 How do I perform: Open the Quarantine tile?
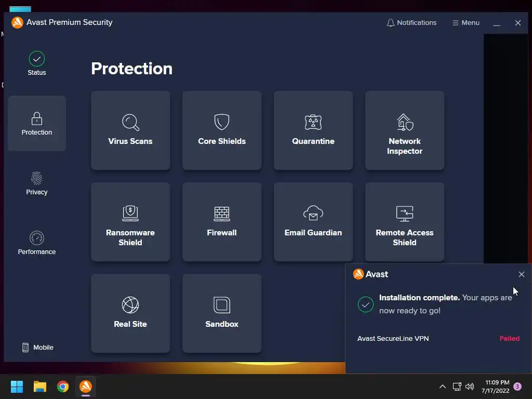click(x=313, y=130)
